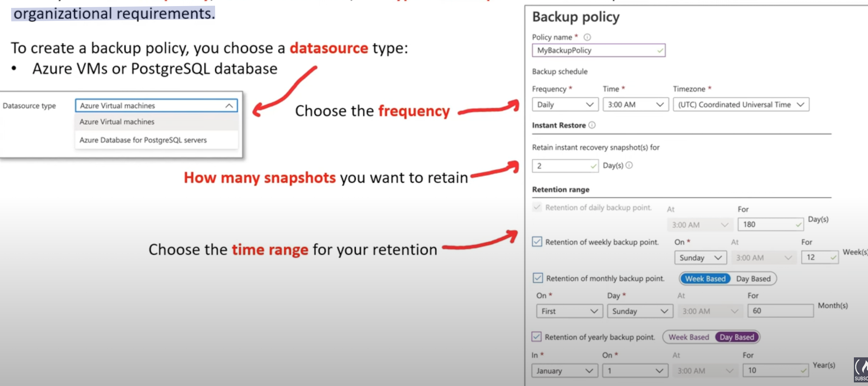Click the info icon beside snapshot Day(s)
Viewport: 868px width, 386px height.
coord(629,165)
